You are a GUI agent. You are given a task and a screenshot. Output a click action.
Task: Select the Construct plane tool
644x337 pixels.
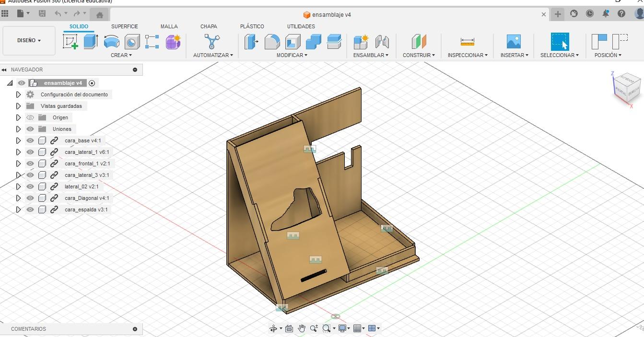click(419, 42)
